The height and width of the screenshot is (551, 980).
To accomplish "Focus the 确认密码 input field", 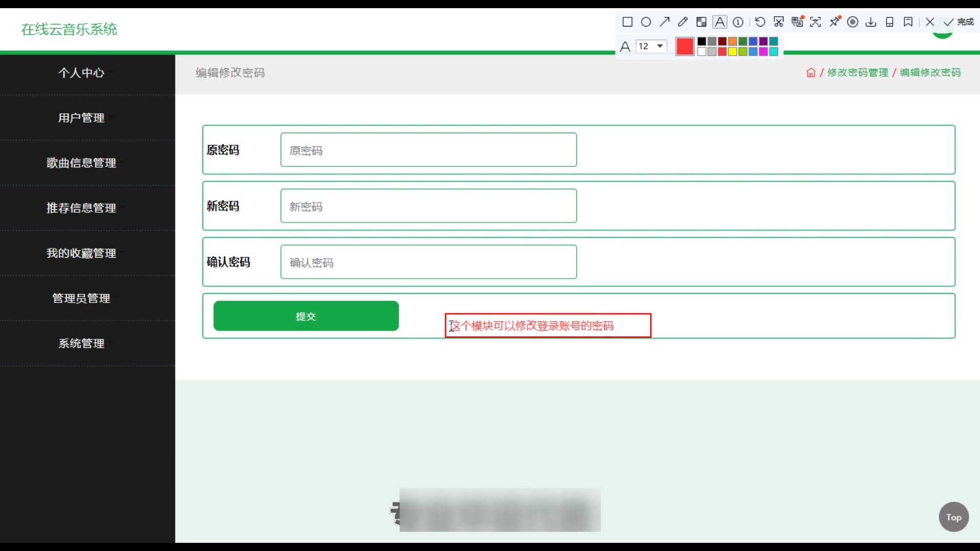I will point(428,262).
